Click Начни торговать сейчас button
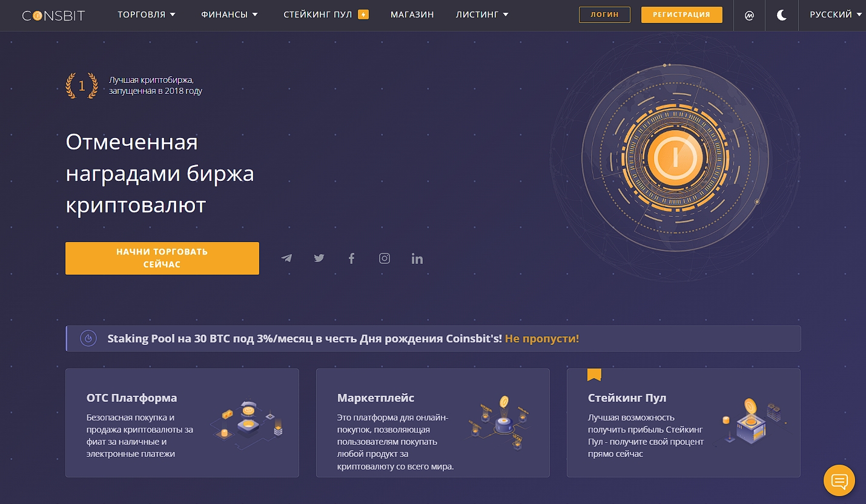Image resolution: width=866 pixels, height=504 pixels. pos(162,258)
